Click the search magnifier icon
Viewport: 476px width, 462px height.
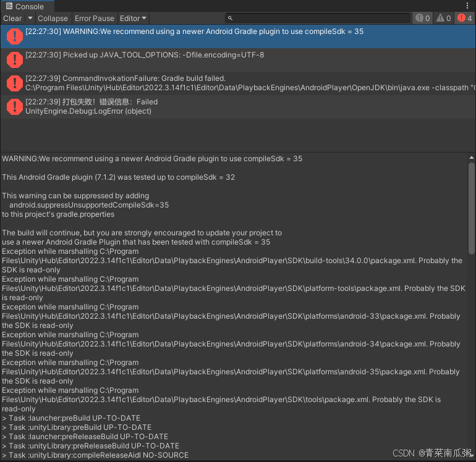point(230,18)
